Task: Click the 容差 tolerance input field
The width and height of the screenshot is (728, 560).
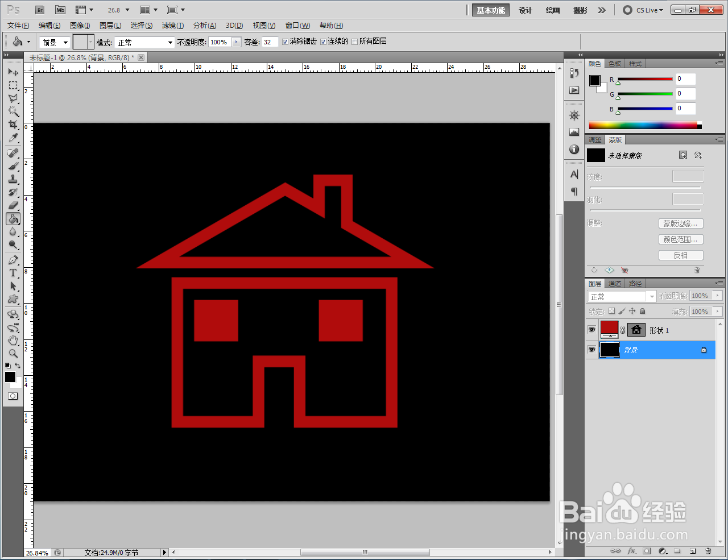Action: click(x=270, y=42)
